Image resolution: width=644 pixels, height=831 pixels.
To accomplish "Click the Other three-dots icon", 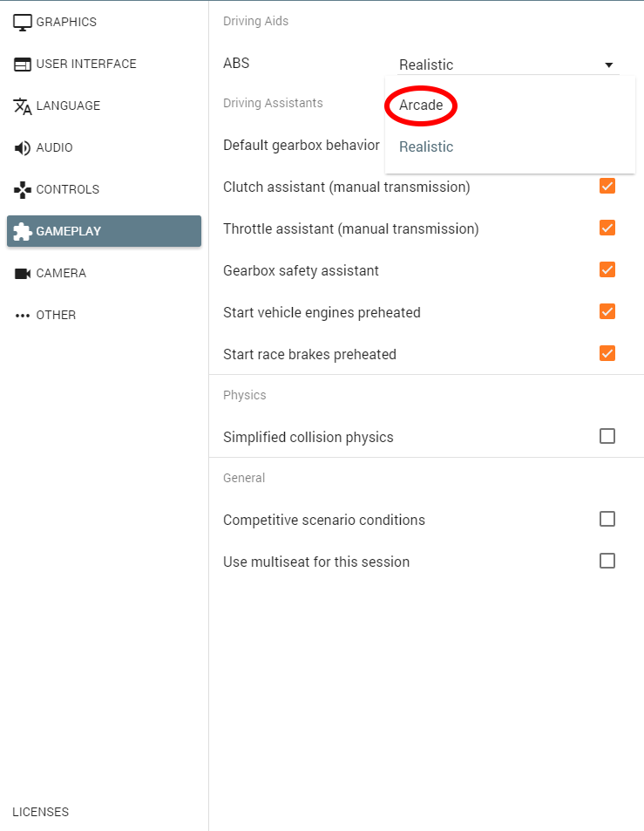I will point(23,316).
